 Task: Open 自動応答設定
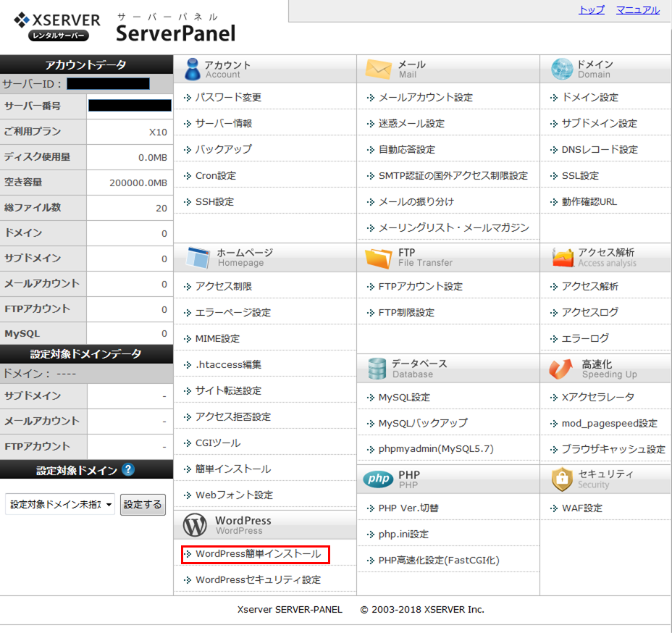coord(407,149)
